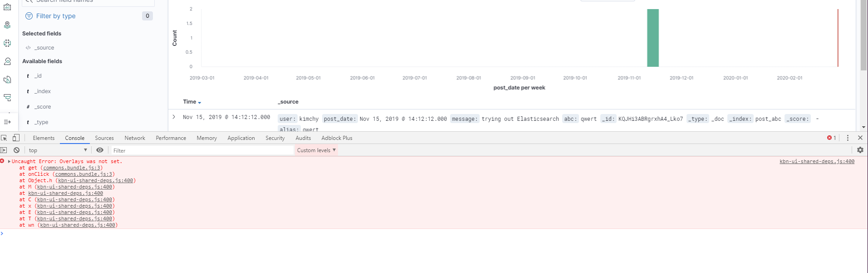Open the Logs icon in side nav
This screenshot has width=868, height=273.
[7, 79]
